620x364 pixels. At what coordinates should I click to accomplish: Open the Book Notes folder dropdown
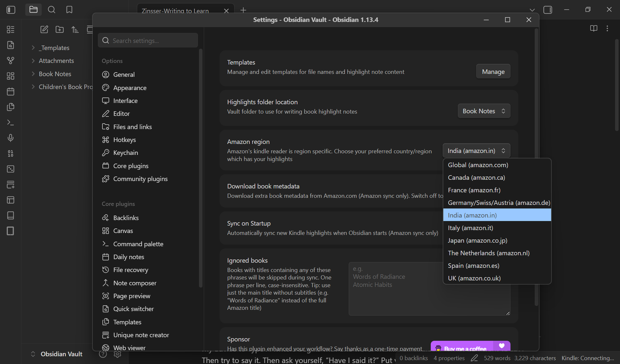coord(484,111)
